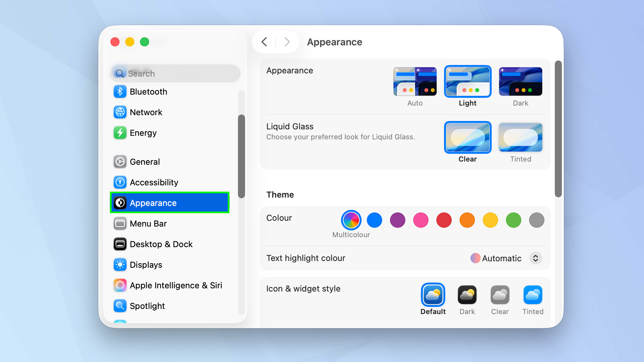Open Energy settings
644x362 pixels.
coord(143,133)
